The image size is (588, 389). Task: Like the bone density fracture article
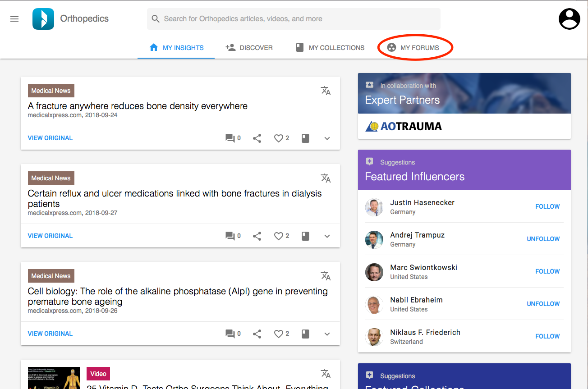[282, 138]
